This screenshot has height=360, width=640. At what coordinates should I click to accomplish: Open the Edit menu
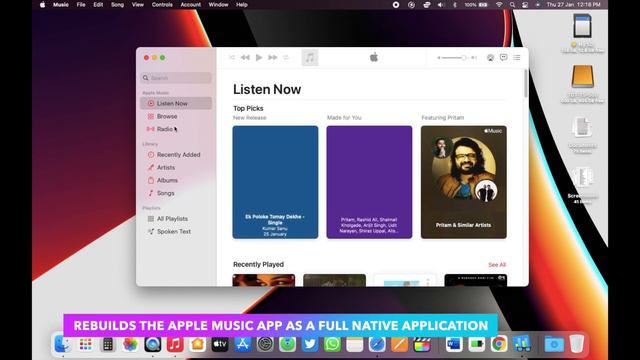(98, 5)
